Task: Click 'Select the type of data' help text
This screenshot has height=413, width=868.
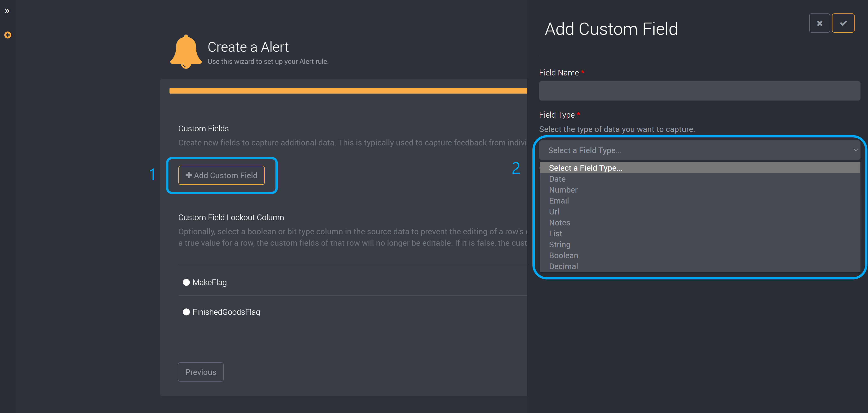Action: pos(617,129)
